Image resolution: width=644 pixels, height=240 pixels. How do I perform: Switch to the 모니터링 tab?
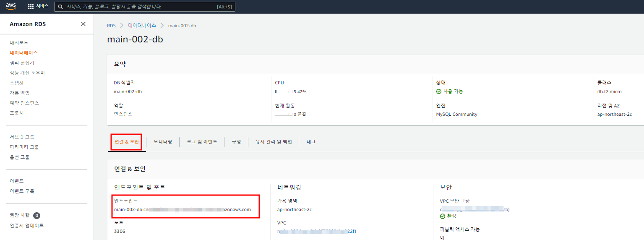163,142
